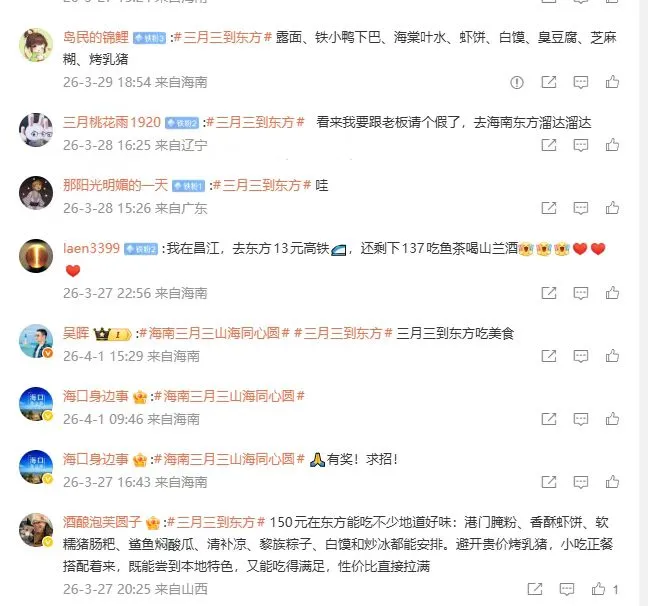Click the avatar of 海口身边事 at 16:43
648x606 pixels.
click(x=36, y=466)
